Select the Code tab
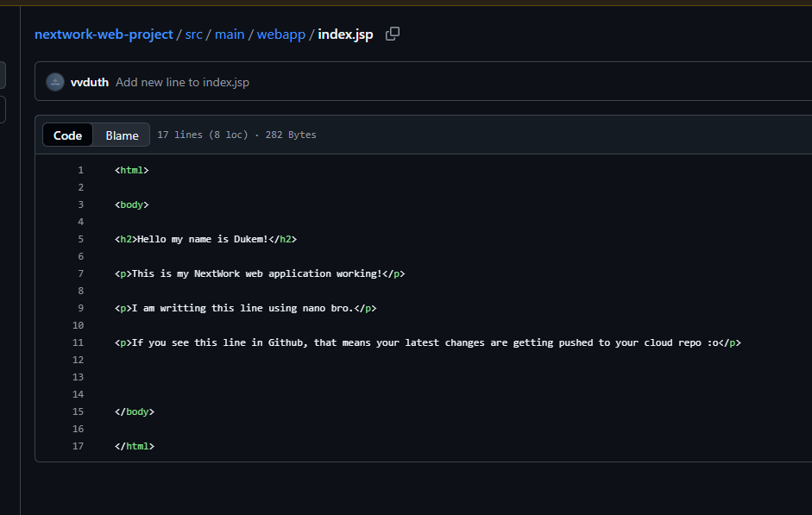 point(67,135)
